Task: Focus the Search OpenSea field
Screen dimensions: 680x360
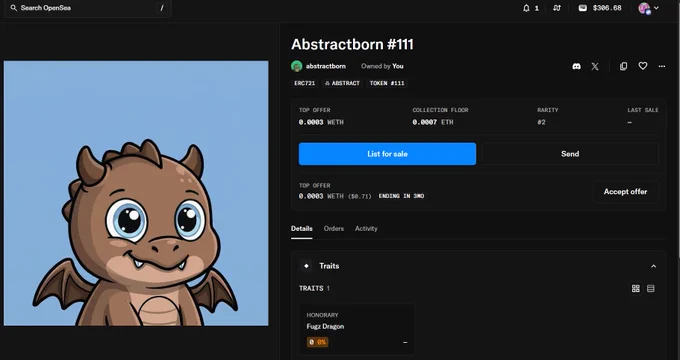Action: pos(88,8)
